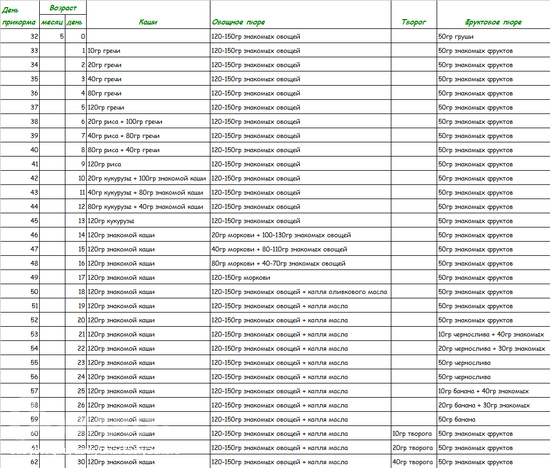Click cell 20гр моркови + 100-130гр знакомых овощей
Screen dimensions: 550x468
301,235
